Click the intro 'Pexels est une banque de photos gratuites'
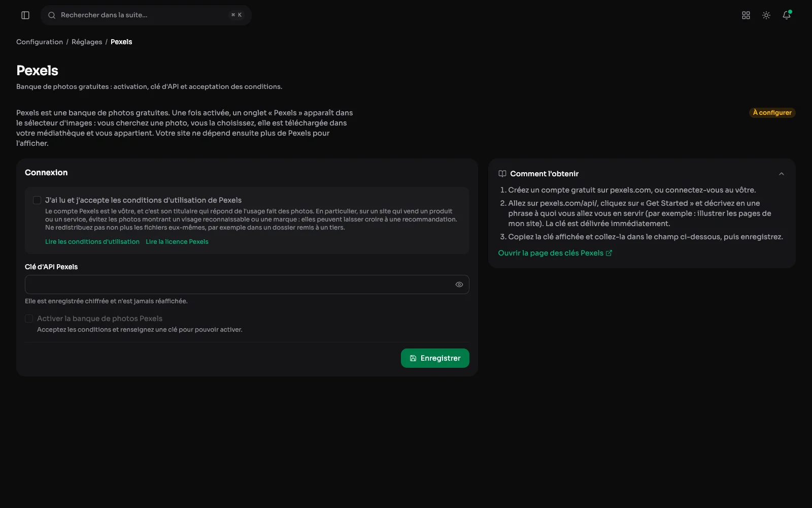 click(x=184, y=128)
